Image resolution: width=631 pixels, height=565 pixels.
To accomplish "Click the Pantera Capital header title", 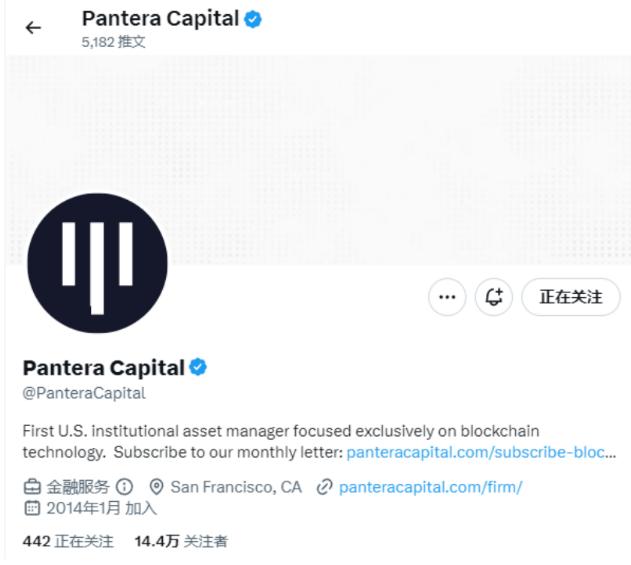I will point(160,19).
